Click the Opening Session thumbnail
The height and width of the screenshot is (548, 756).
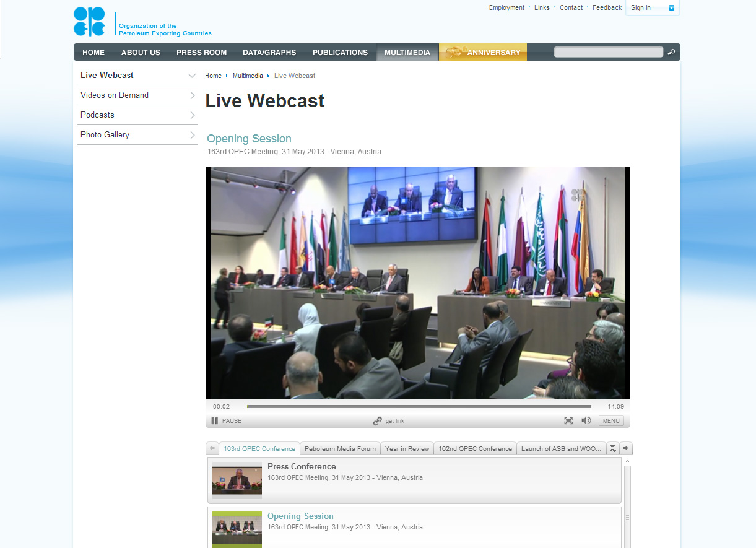(x=237, y=529)
